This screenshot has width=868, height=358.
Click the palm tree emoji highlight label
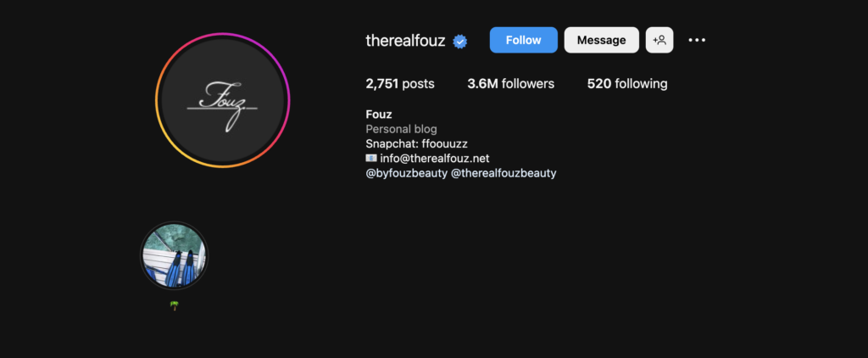pos(175,305)
